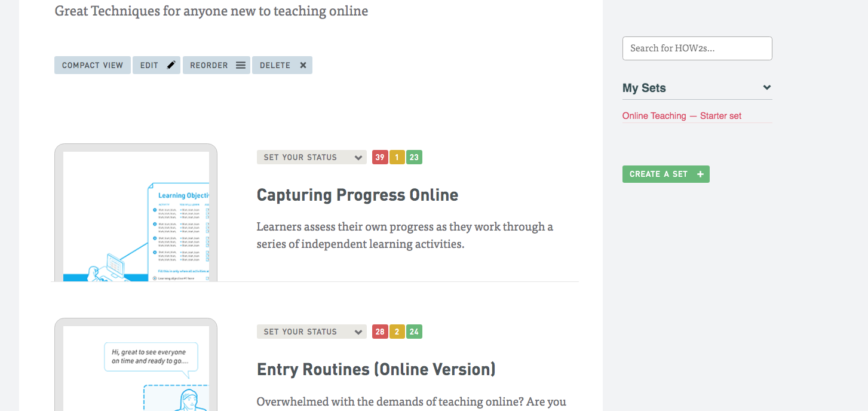
Task: Click the pencil icon on Edit
Action: pos(171,65)
